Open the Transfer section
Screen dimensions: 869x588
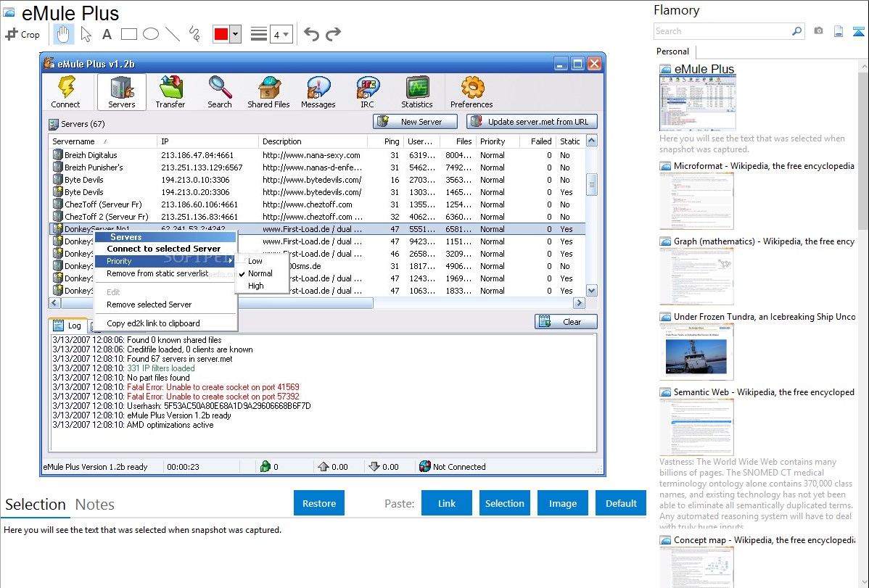pyautogui.click(x=170, y=93)
